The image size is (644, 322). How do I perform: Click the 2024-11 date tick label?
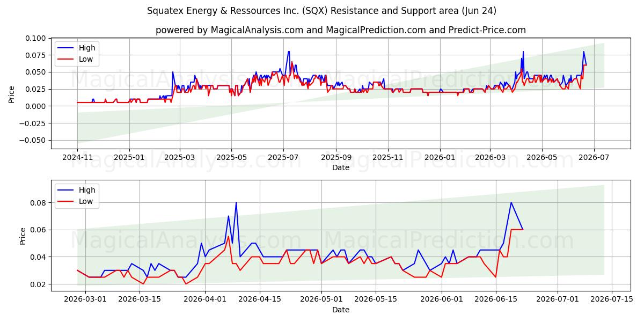(77, 158)
